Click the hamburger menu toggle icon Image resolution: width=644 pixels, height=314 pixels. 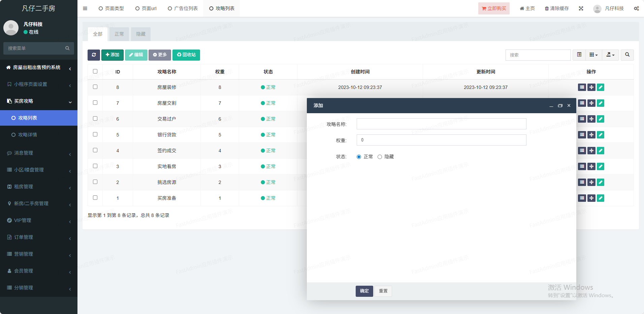[85, 8]
